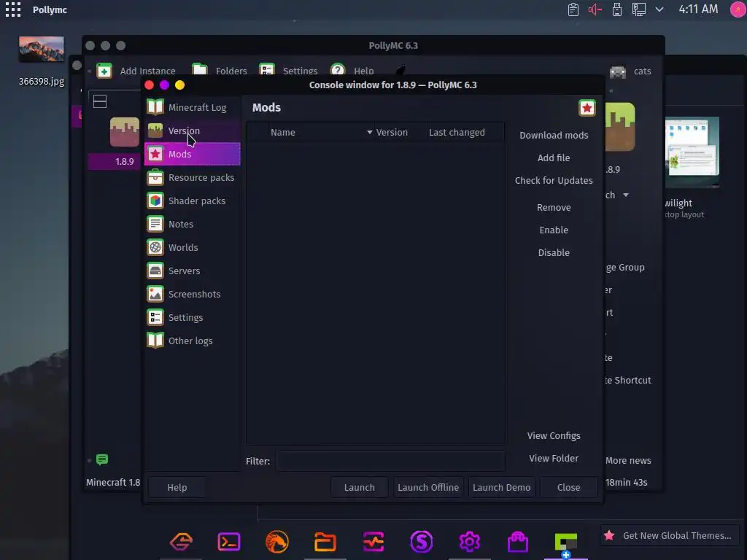Open Folders menu in PollyMC main window

click(x=220, y=71)
